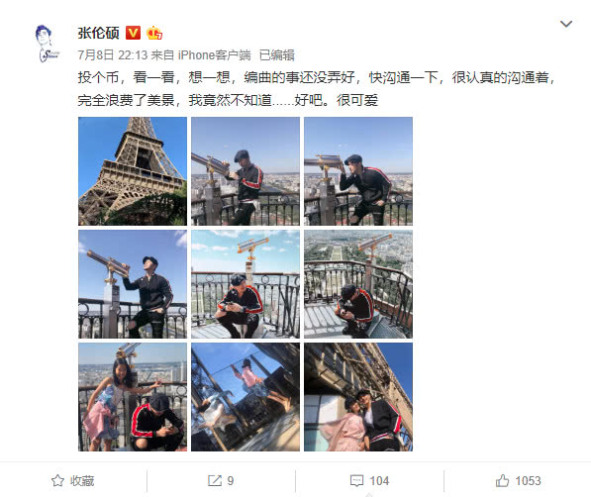Open the 张伦硕 username link
591x497 pixels.
(x=98, y=33)
